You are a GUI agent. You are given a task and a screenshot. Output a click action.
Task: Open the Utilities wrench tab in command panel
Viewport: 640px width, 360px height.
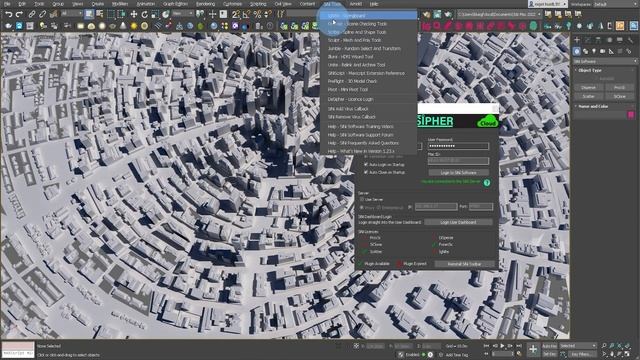(x=630, y=40)
